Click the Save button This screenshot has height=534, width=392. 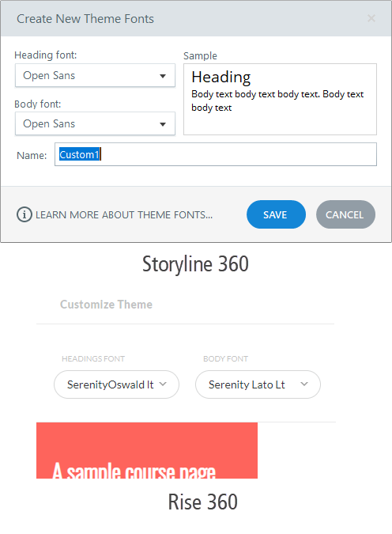(x=276, y=214)
